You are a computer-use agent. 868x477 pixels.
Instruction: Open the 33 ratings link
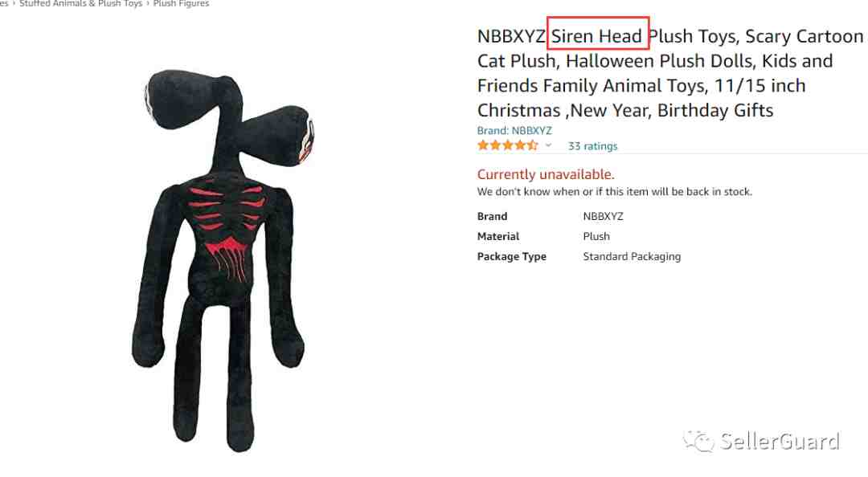592,146
